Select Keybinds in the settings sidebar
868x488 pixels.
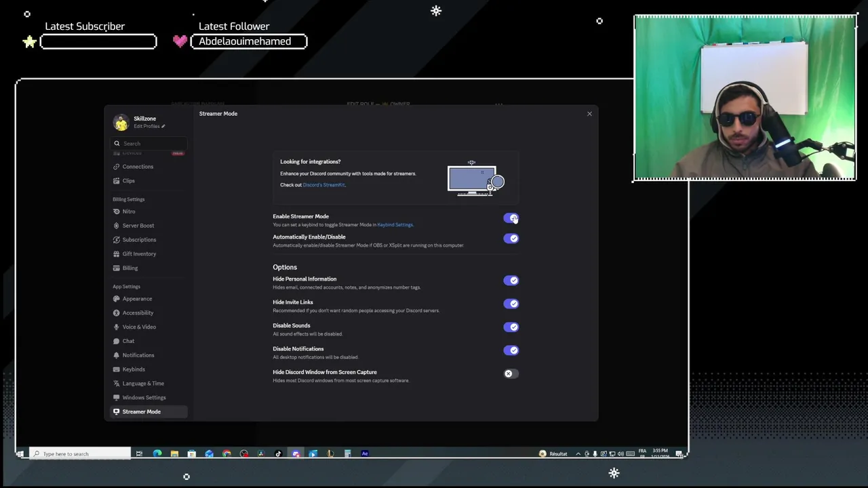coord(148,369)
